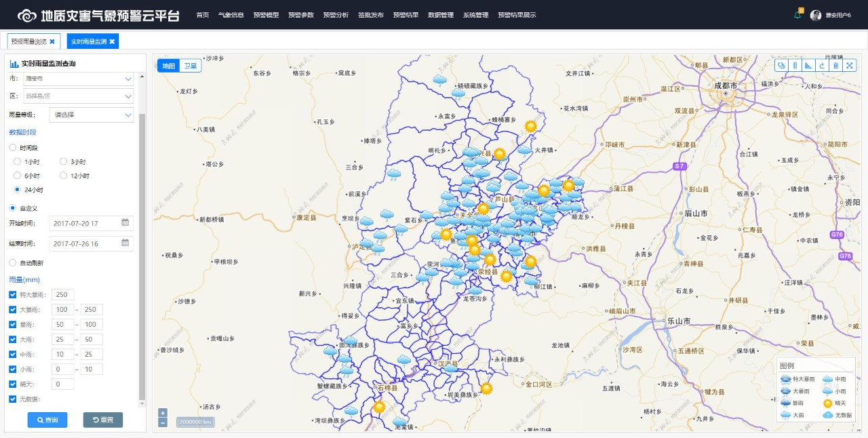Screen dimensions: 868x438
Task: Click the map zoom in plus button
Action: (x=163, y=412)
